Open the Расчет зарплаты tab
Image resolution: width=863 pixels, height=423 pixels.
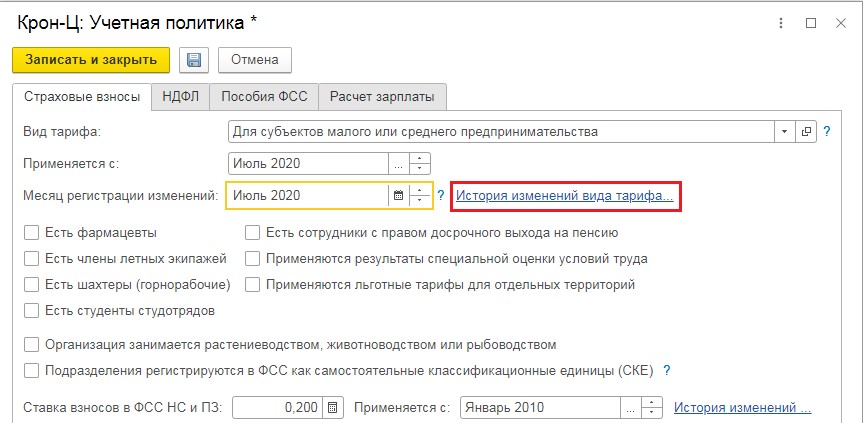click(x=384, y=97)
